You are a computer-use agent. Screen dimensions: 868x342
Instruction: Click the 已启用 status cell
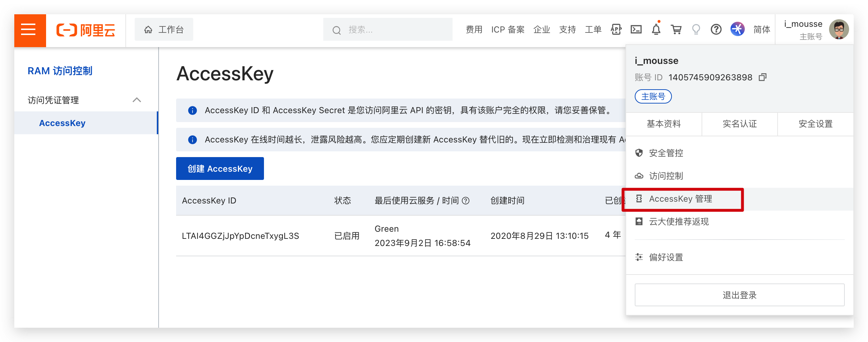click(x=347, y=236)
